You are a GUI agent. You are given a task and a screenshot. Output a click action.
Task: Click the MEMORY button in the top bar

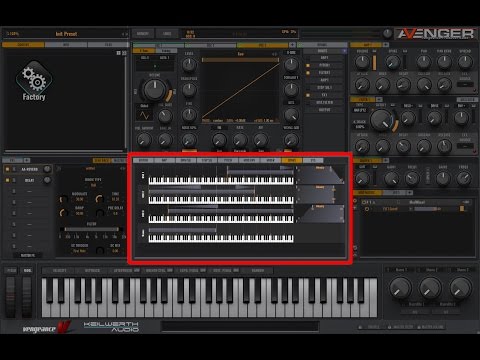(143, 34)
